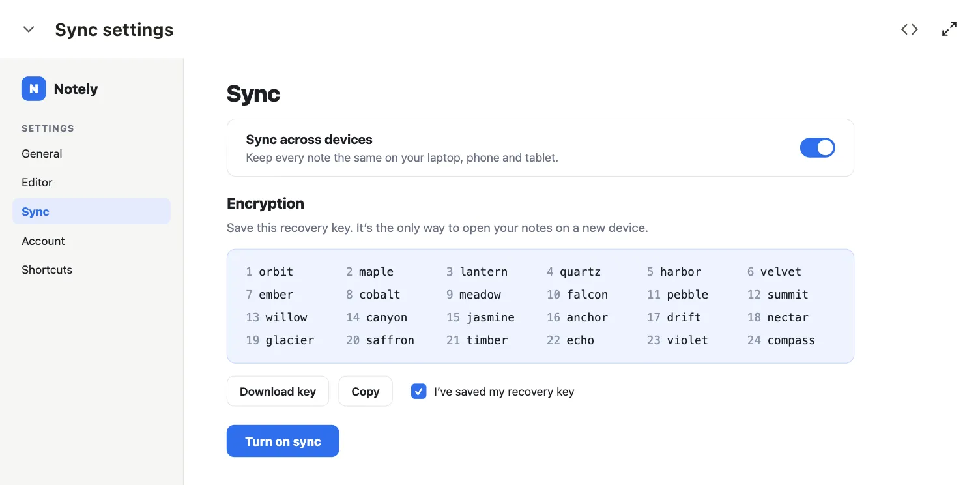Open Shortcuts settings

pos(91,269)
